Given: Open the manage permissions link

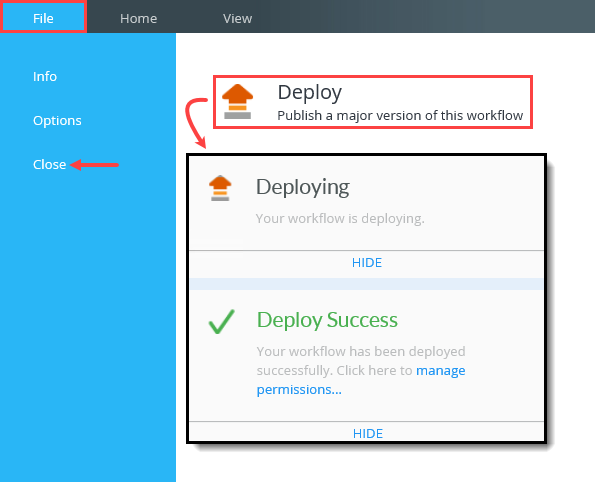Looking at the screenshot, I should [361, 380].
